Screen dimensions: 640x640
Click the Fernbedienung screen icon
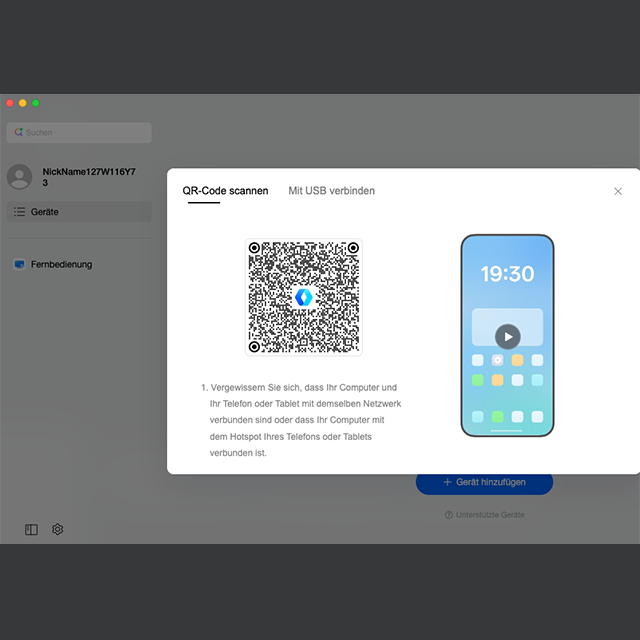(x=19, y=264)
